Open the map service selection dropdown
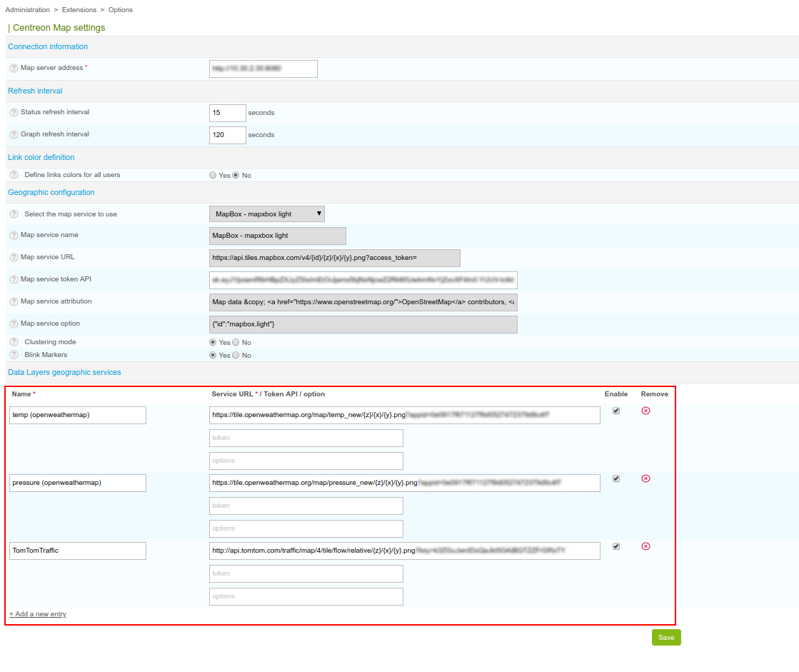The width and height of the screenshot is (799, 672). pos(267,214)
